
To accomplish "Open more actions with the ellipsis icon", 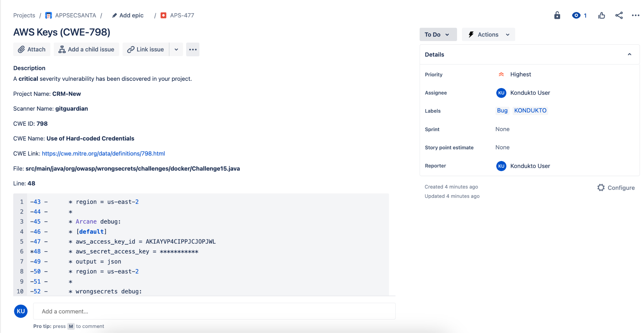I will click(x=636, y=15).
